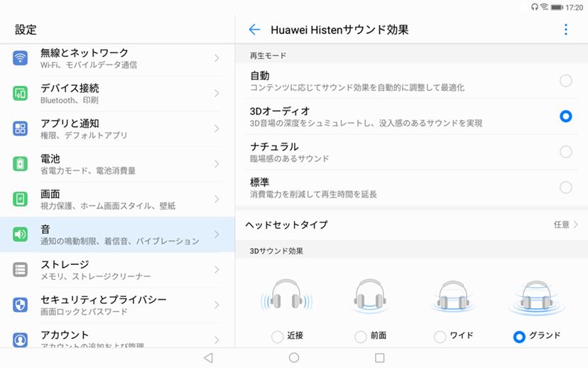Tap the 3Dサウンド効果 section header

276,251
